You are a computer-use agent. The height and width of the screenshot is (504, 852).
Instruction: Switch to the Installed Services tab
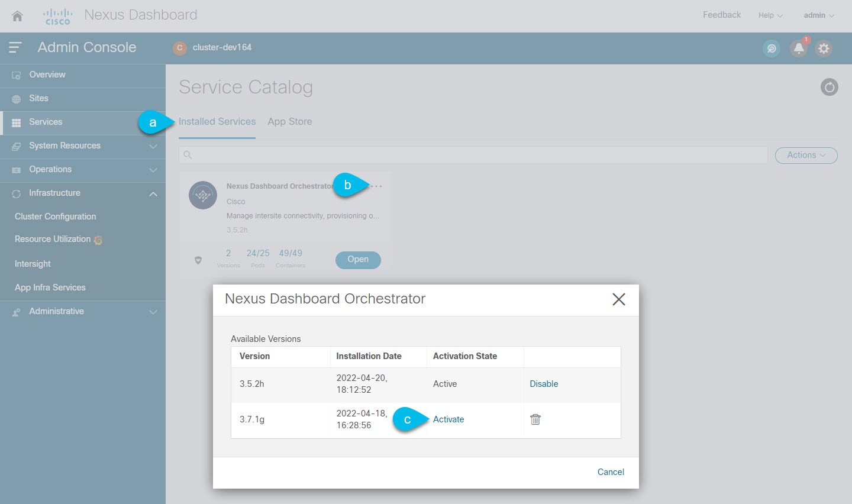click(217, 122)
